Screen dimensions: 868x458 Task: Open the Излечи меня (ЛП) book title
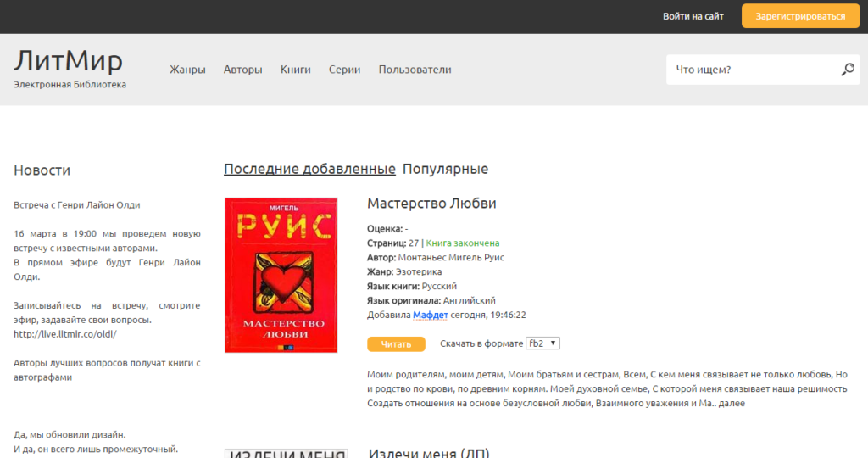(x=429, y=452)
